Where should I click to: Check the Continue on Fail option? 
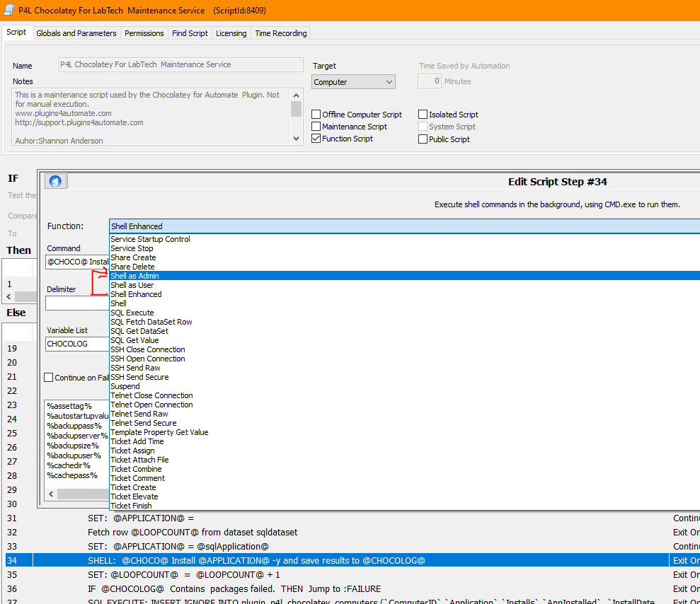(x=49, y=378)
